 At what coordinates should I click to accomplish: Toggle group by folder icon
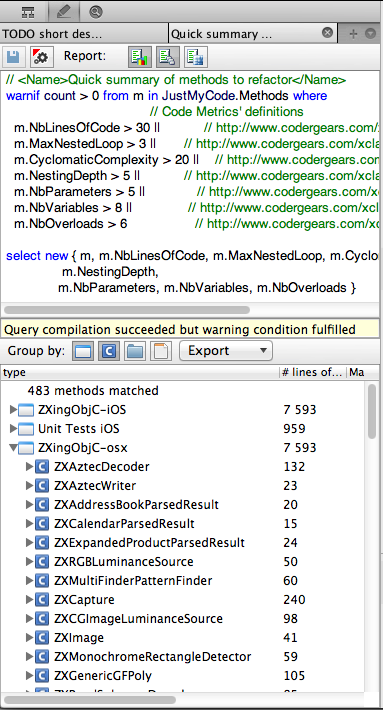pyautogui.click(x=135, y=351)
